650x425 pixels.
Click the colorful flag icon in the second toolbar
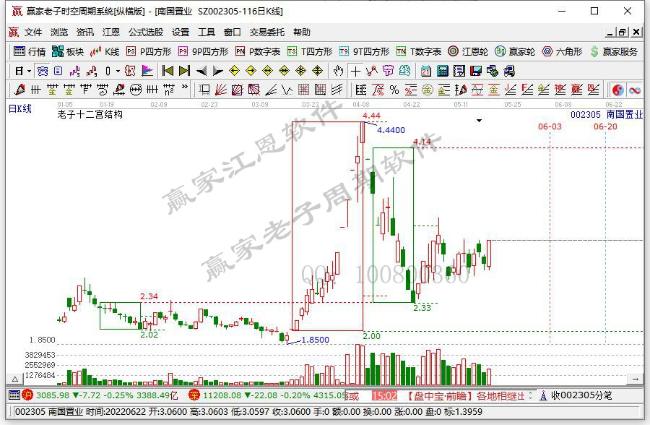[x=147, y=71]
